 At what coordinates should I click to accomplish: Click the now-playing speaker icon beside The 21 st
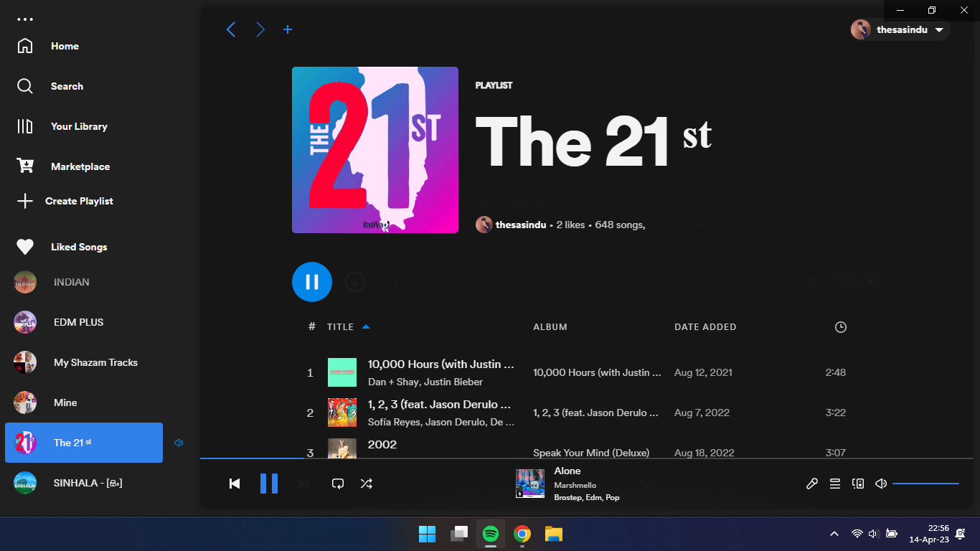179,443
